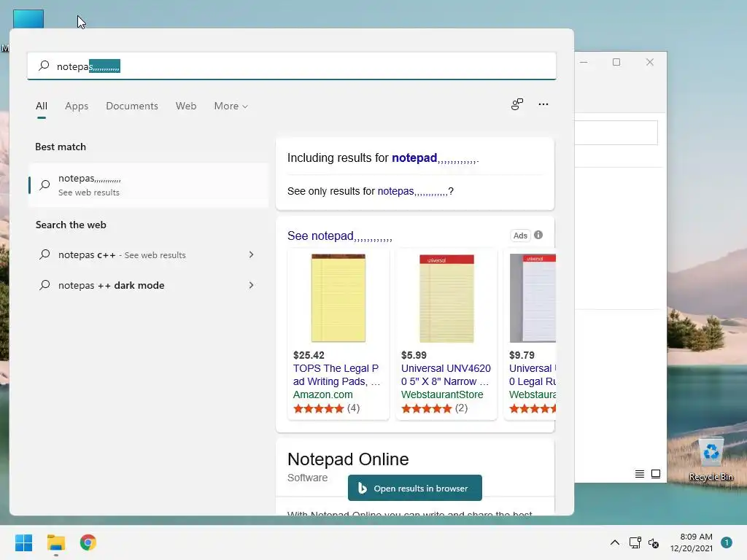Expand arrow for notepas c++ suggestion
The height and width of the screenshot is (560, 747).
tap(251, 254)
